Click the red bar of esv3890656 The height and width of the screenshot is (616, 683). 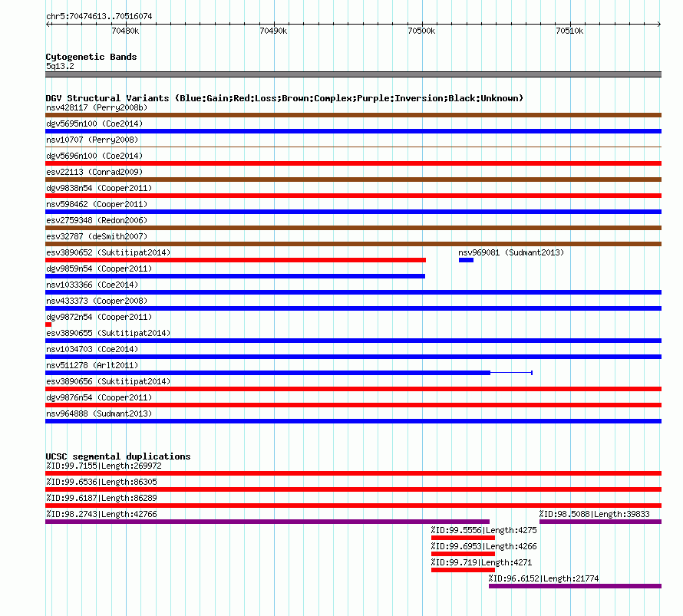[353, 389]
